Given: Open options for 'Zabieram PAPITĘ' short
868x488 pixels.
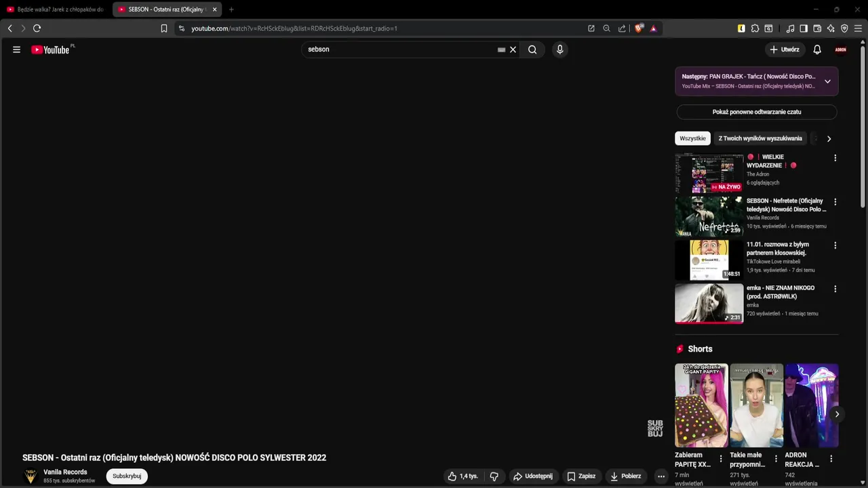Looking at the screenshot, I should (x=721, y=459).
